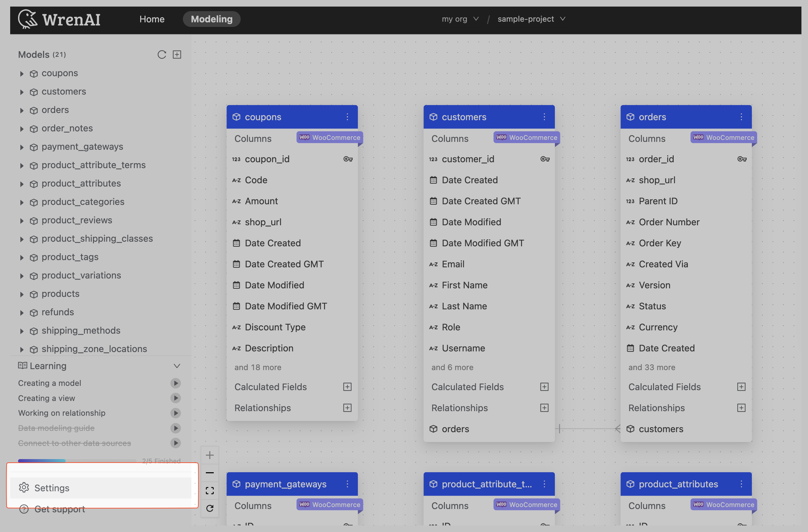808x532 pixels.
Task: Select the Home tab in navigation
Action: [152, 18]
